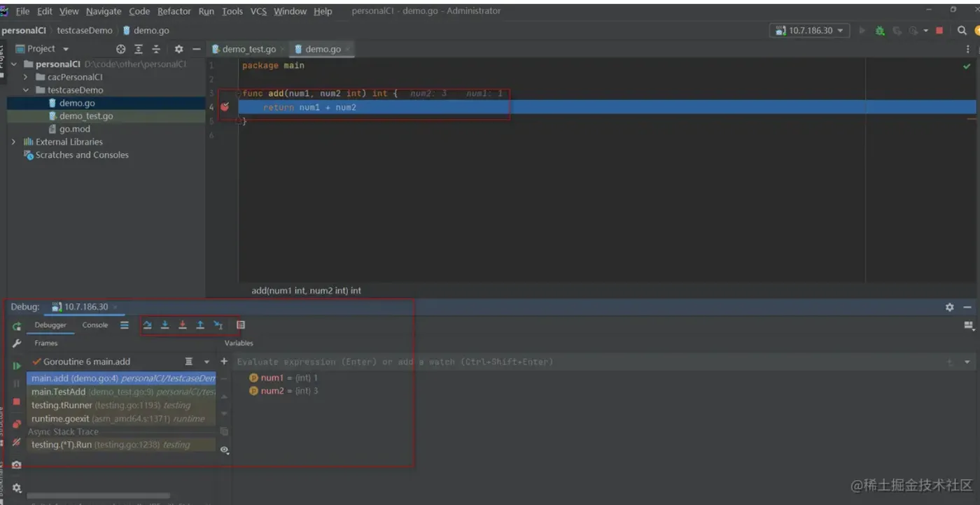Screen dimensions: 980x505
Task: Click the Rerun debug session icon
Action: (x=16, y=326)
